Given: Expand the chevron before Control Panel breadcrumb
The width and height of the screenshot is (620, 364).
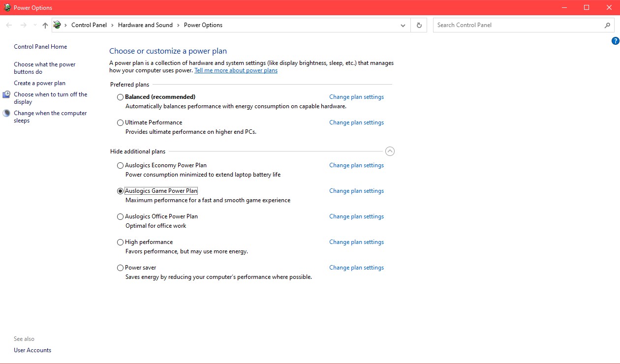Looking at the screenshot, I should pos(66,25).
